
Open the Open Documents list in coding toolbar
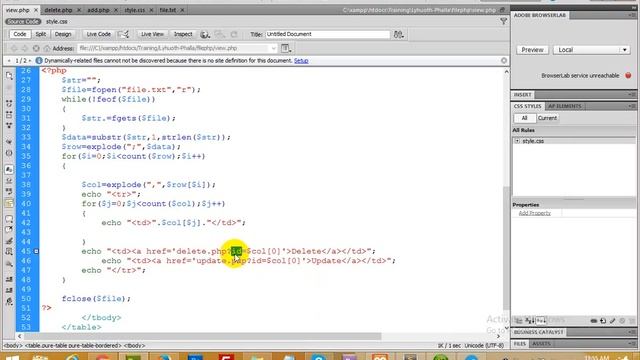tap(9, 76)
